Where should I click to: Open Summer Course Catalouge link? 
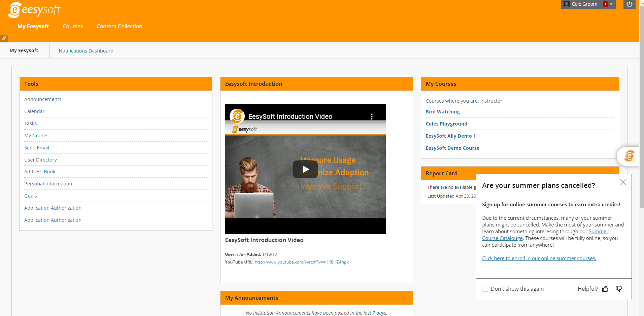[545, 235]
